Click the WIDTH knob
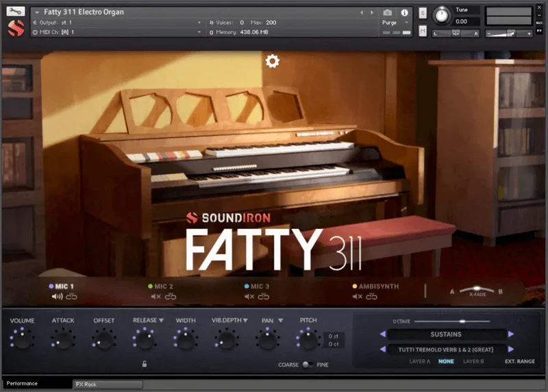This screenshot has width=548, height=392. tap(186, 339)
